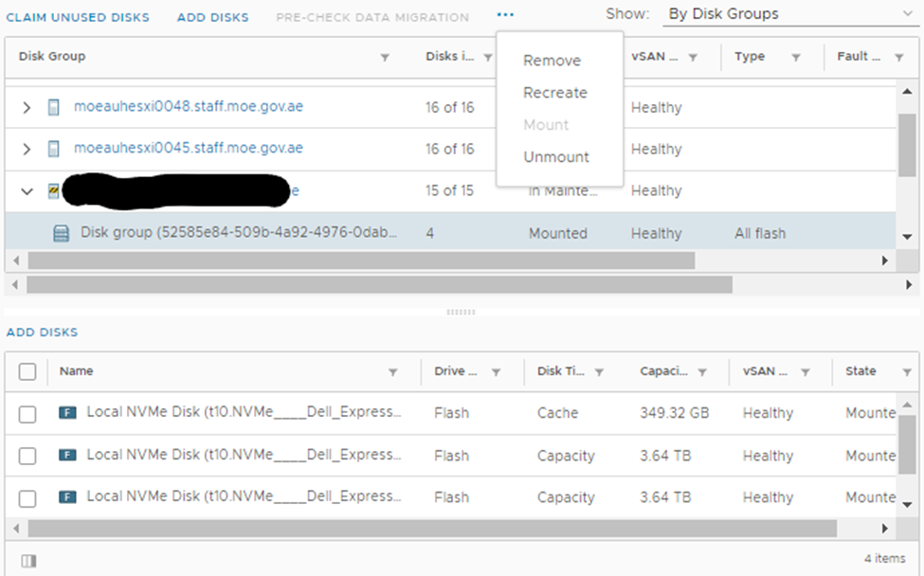Expand the moeauhesxi0045 host row
This screenshot has height=576, width=924.
coord(27,149)
